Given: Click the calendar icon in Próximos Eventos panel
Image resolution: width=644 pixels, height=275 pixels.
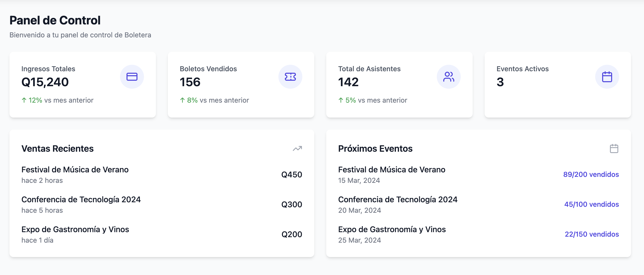Looking at the screenshot, I should [614, 148].
